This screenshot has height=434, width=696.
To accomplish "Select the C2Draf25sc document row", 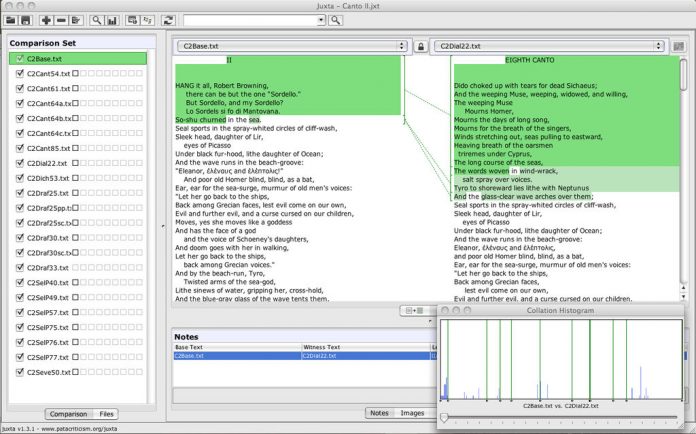I will 78,223.
